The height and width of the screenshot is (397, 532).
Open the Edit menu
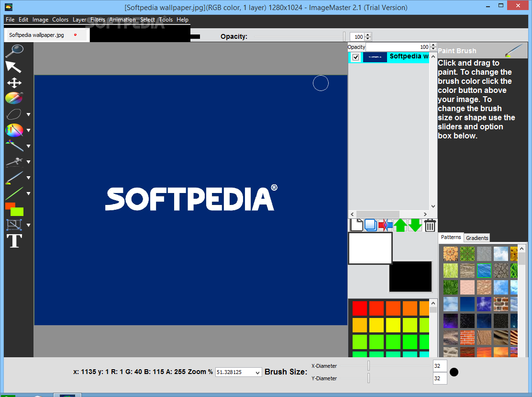click(23, 20)
